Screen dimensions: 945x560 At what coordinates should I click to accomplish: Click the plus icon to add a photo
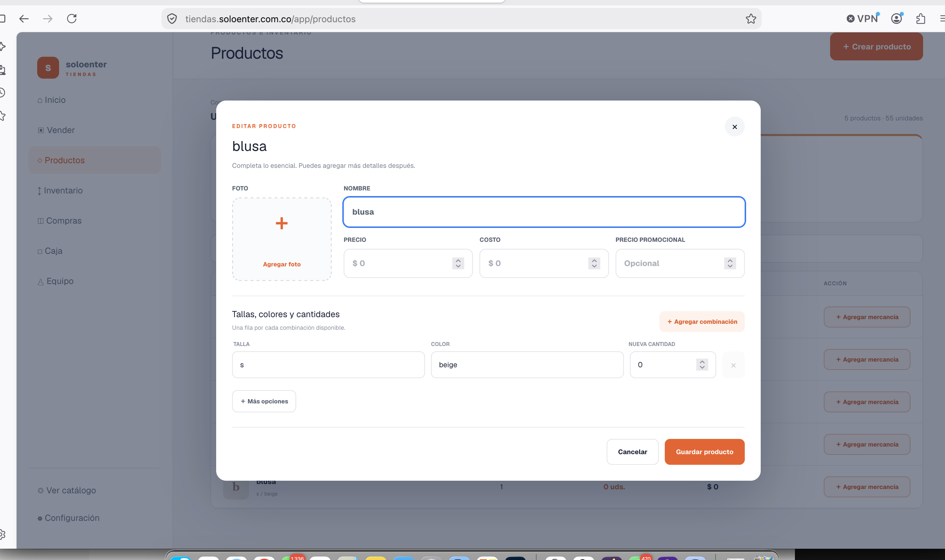point(281,223)
